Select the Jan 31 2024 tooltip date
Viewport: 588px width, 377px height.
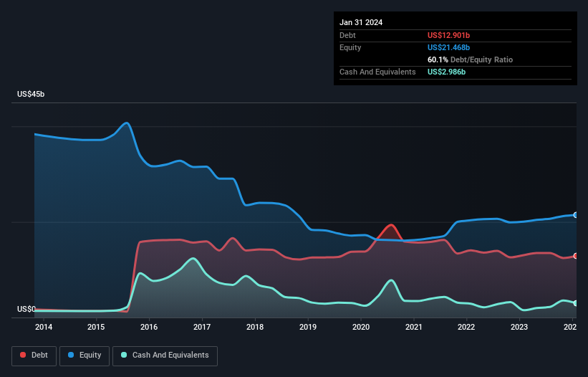pos(361,22)
